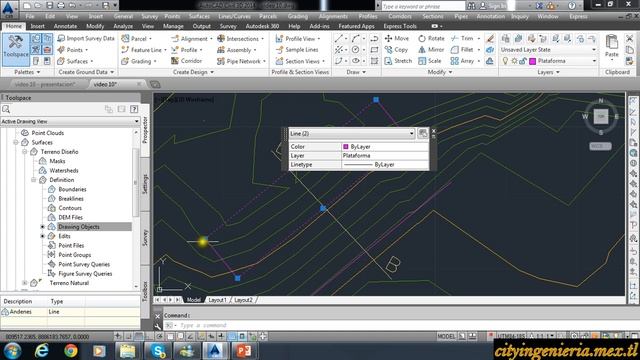This screenshot has height=360, width=640.
Task: Click the magenta Plataforma layer color swatch
Action: click(533, 61)
